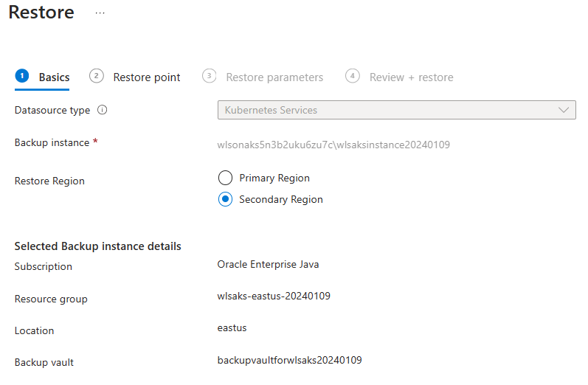588x385 pixels.
Task: Open the ellipsis menu beside the Restore title
Action: pos(100,13)
